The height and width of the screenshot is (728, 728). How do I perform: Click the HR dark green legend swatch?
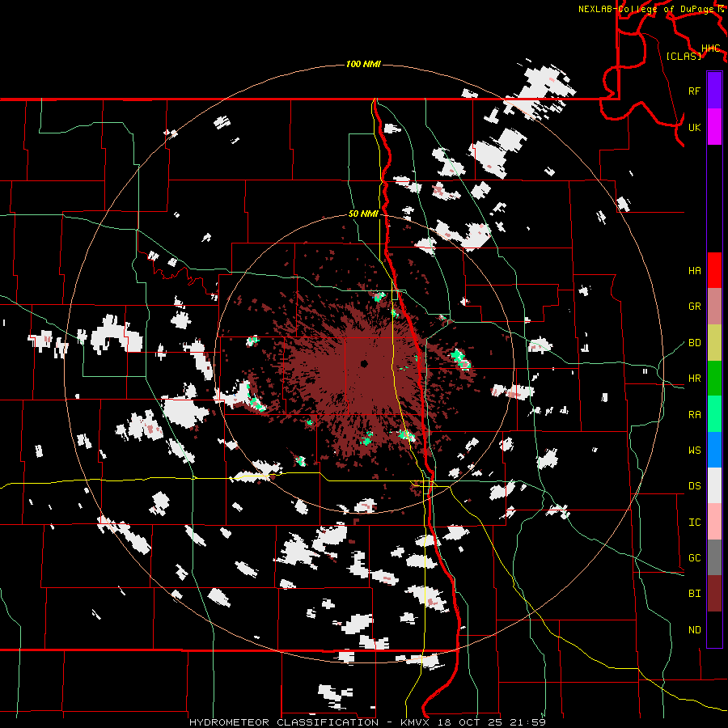pos(714,379)
